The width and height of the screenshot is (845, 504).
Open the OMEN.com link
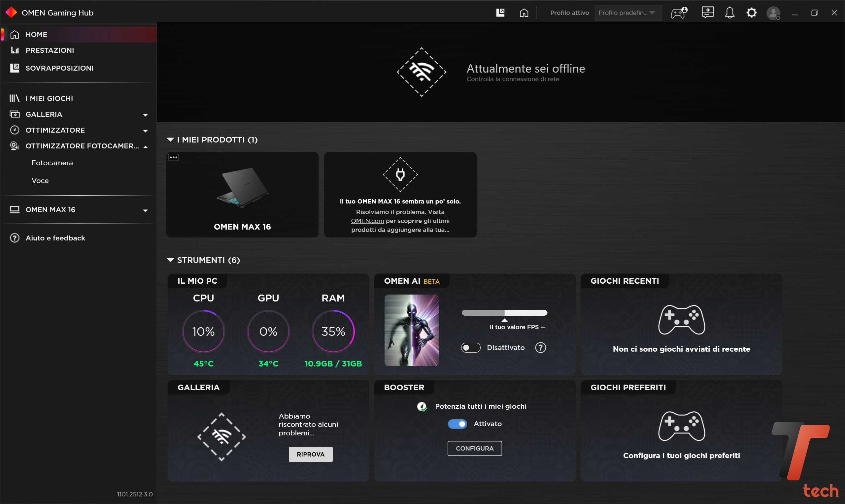click(x=367, y=221)
